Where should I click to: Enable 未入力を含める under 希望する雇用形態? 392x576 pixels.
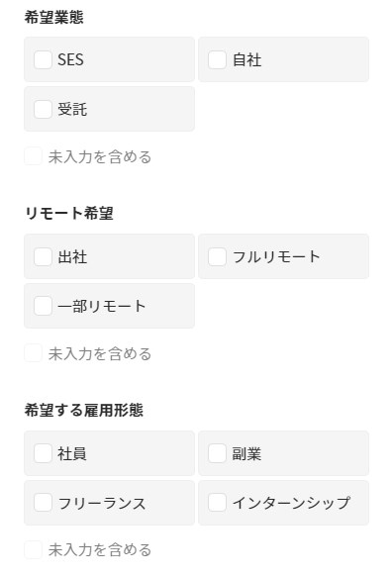[x=33, y=550]
